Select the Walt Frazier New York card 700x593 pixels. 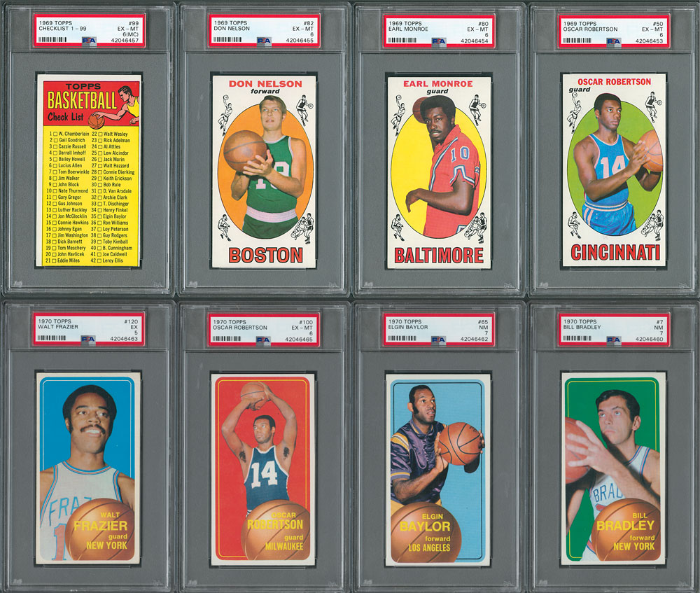(88, 467)
